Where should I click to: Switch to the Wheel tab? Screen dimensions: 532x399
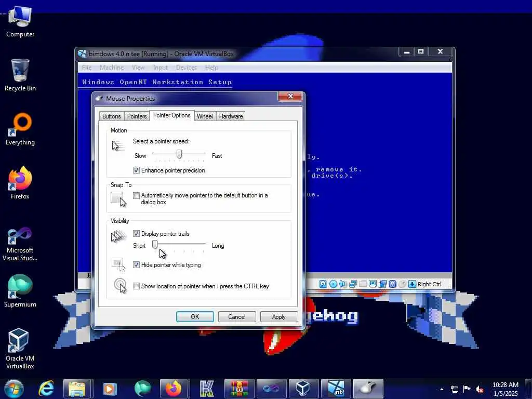click(205, 116)
